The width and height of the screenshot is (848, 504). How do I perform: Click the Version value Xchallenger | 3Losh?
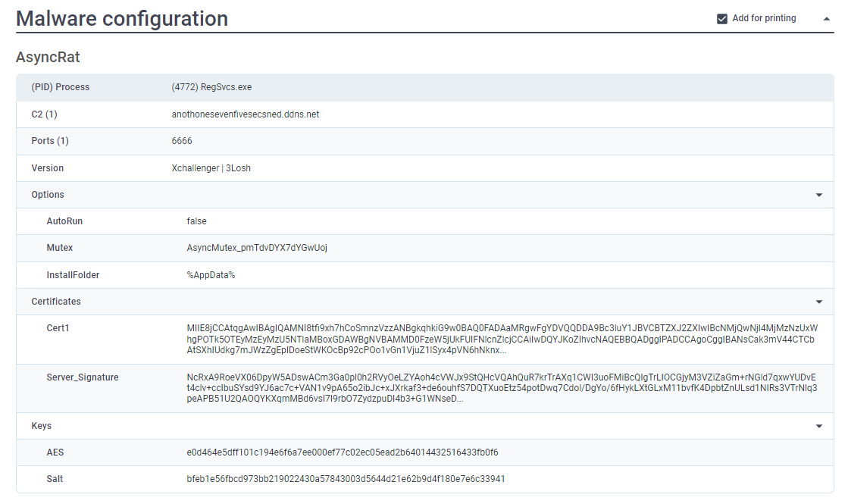tap(211, 168)
